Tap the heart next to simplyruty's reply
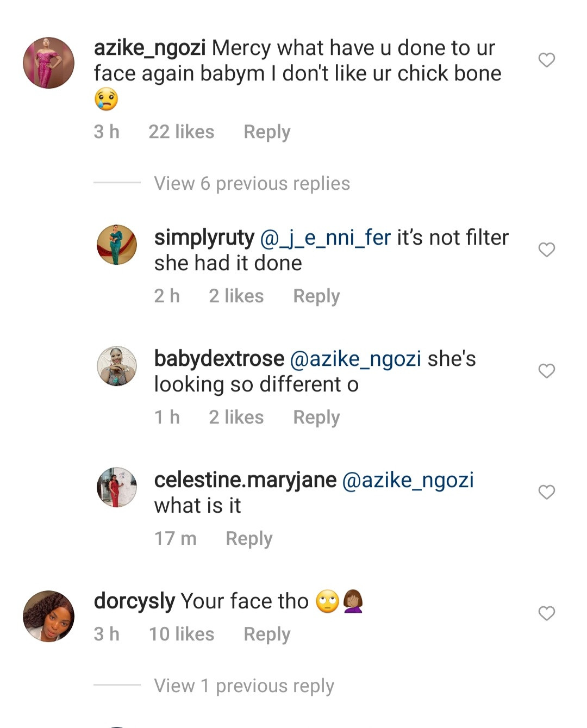 (546, 250)
